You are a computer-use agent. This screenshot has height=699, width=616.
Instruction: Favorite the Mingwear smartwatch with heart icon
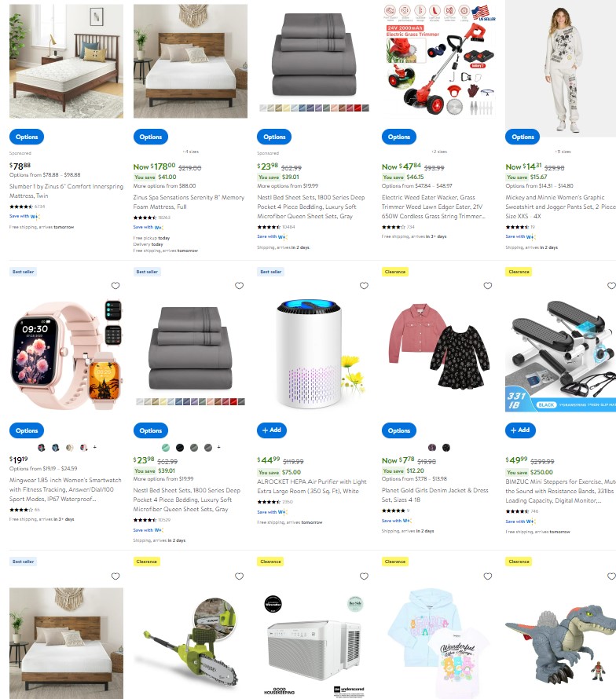point(115,286)
